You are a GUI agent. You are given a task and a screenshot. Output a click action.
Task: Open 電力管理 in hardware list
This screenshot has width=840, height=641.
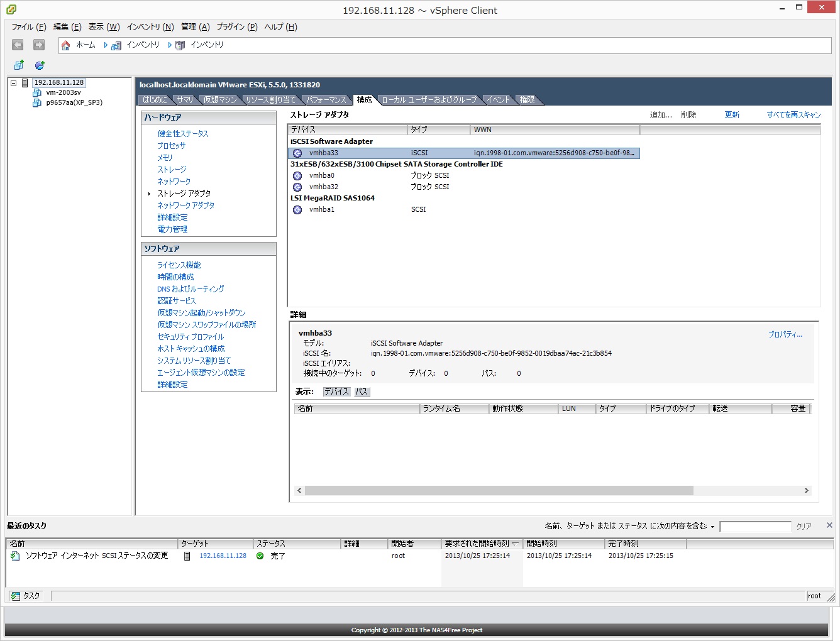[172, 229]
